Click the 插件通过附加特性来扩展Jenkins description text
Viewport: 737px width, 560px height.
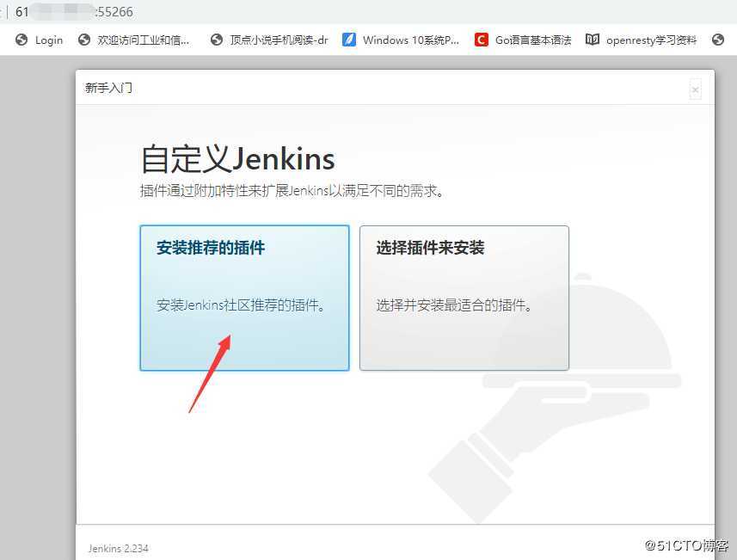[x=292, y=190]
